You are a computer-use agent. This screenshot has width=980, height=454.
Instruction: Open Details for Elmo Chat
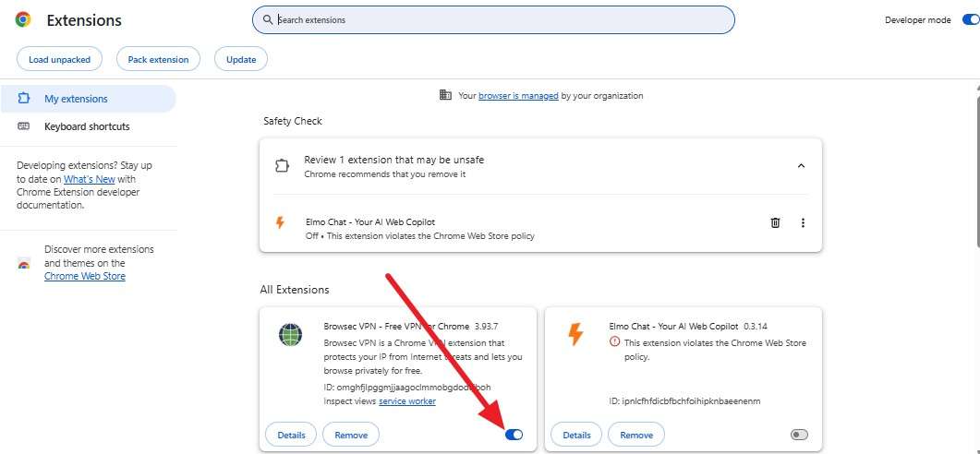click(x=576, y=435)
